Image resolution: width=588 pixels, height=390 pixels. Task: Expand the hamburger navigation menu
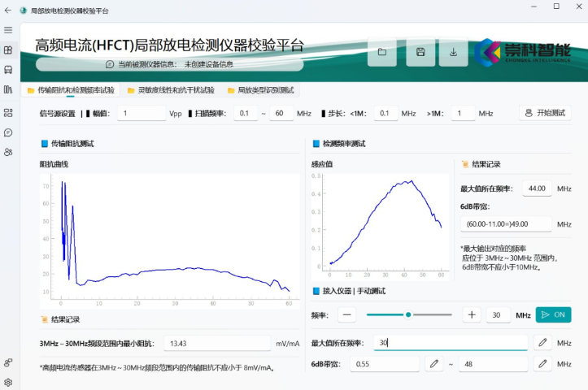[8, 29]
